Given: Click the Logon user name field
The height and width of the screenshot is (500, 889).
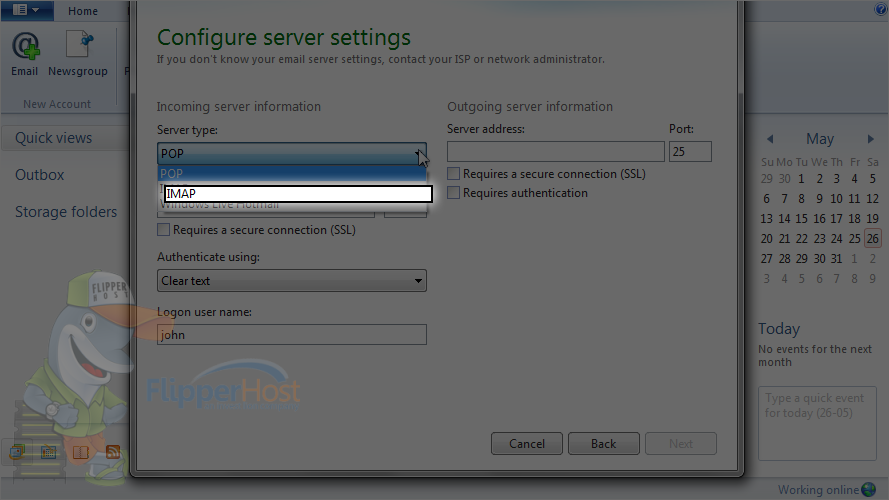Looking at the screenshot, I should pyautogui.click(x=291, y=334).
